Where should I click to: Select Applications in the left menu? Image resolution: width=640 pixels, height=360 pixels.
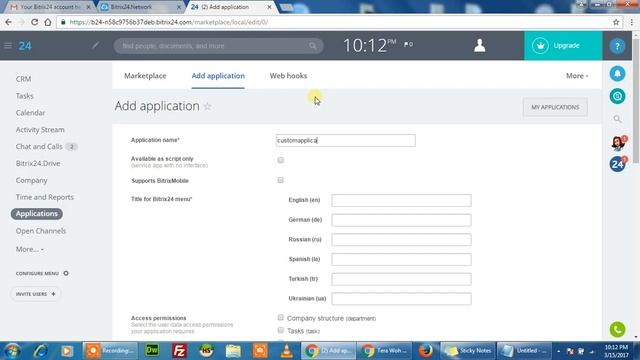tap(37, 214)
